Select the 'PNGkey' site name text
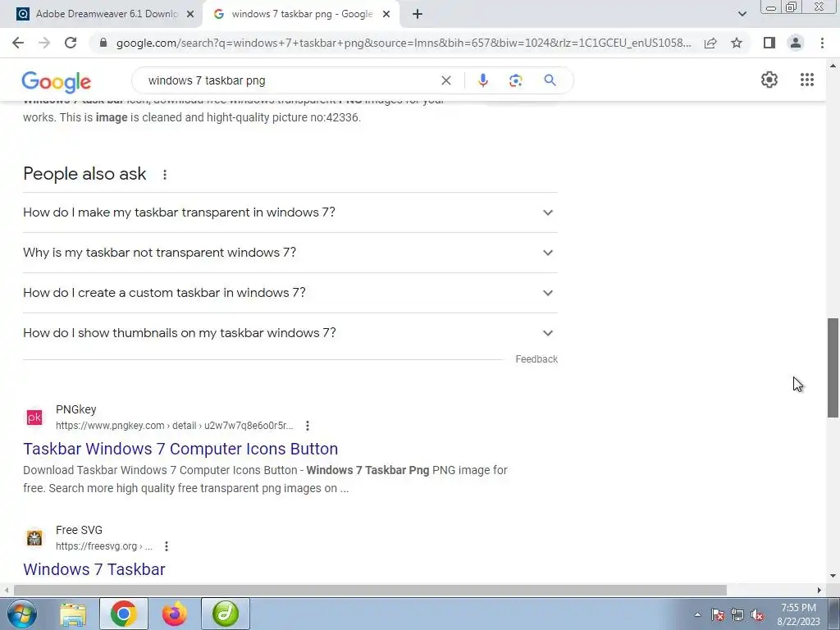Screen dimensions: 840x630 tap(76, 410)
